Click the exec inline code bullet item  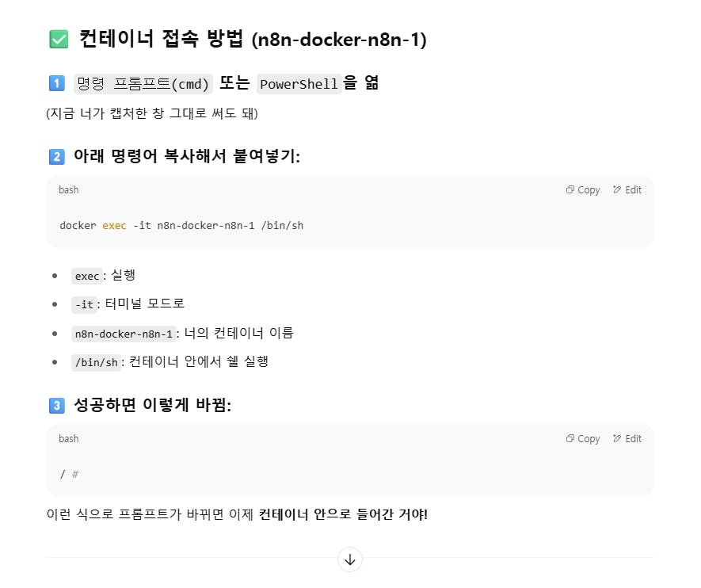tap(87, 276)
